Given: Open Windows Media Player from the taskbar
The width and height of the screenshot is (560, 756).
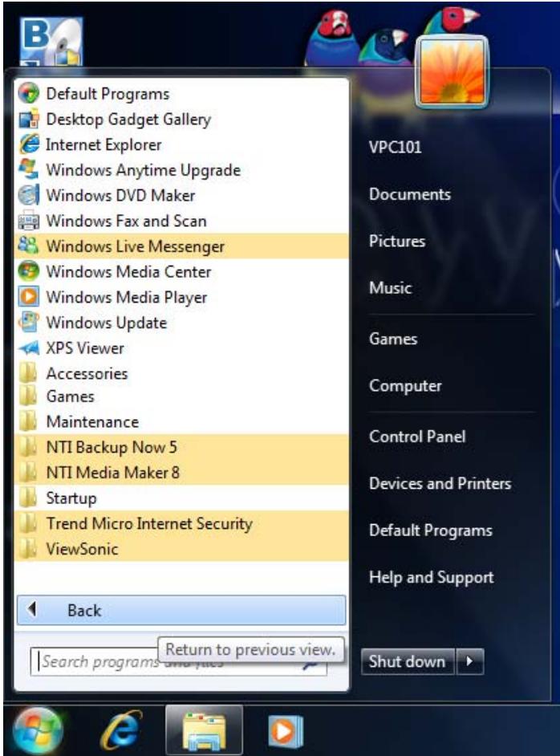Looking at the screenshot, I should (286, 731).
